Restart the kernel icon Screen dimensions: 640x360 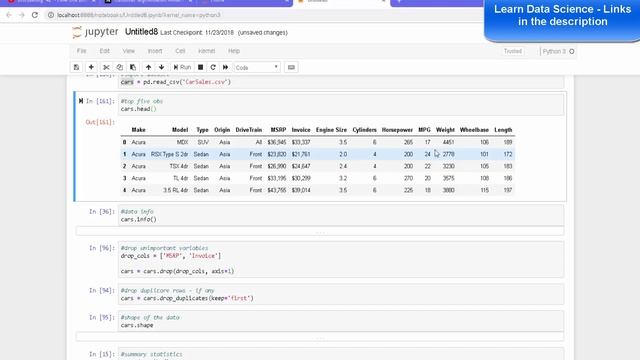213,67
